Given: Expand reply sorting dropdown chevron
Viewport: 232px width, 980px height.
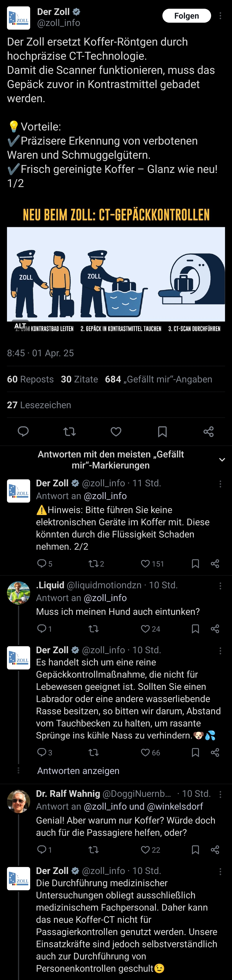Looking at the screenshot, I should [x=222, y=460].
